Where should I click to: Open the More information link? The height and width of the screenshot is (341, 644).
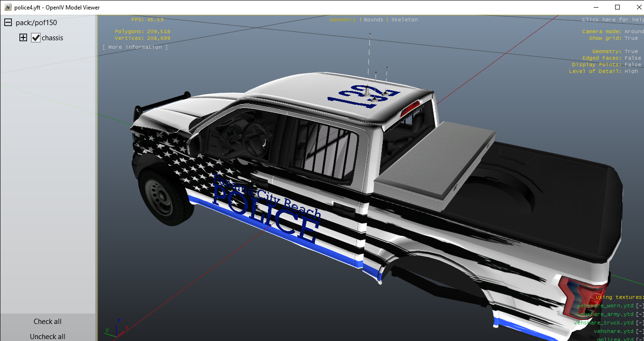click(x=135, y=47)
